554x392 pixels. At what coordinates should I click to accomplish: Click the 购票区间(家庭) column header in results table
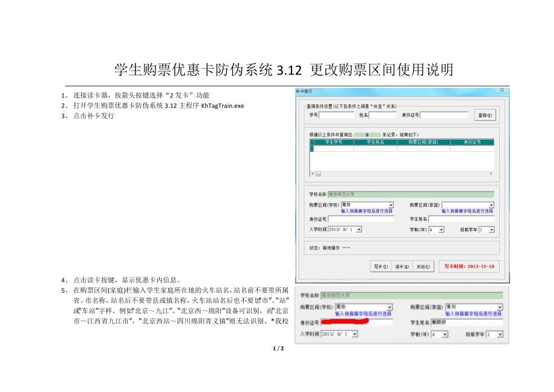pyautogui.click(x=423, y=142)
